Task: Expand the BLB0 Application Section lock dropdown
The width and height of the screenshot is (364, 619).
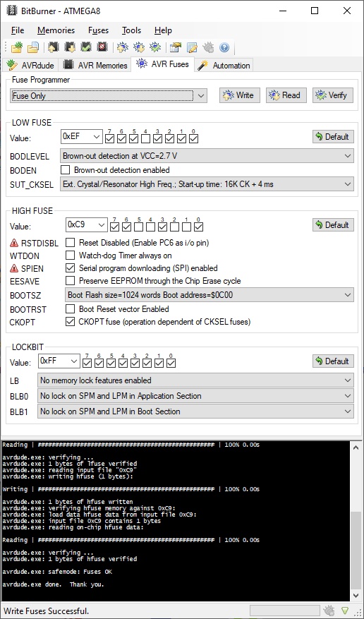Action: coord(195,396)
